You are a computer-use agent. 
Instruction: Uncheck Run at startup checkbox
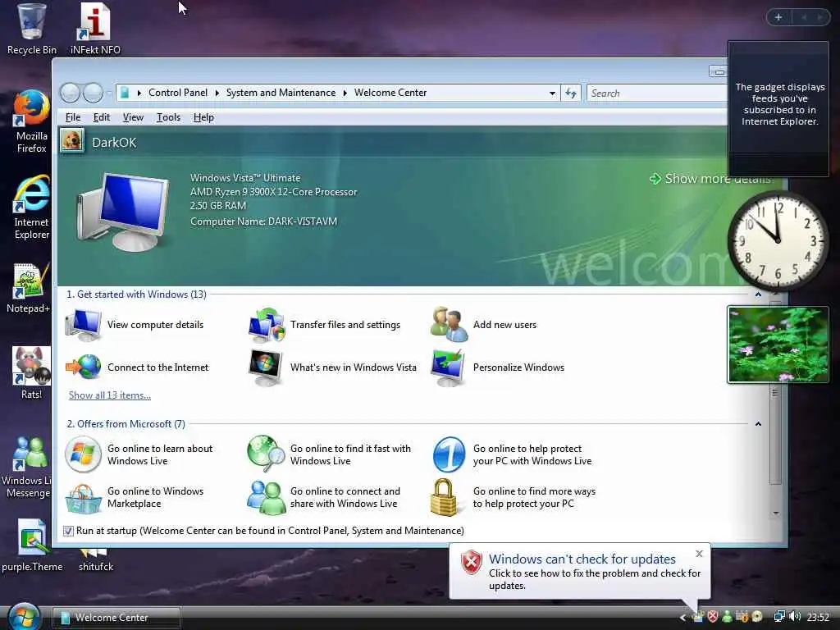pyautogui.click(x=68, y=531)
